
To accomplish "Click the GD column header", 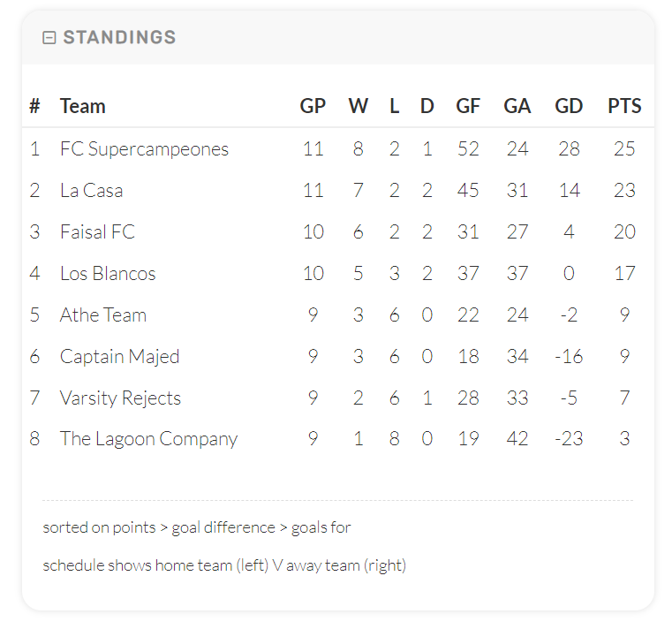I will coord(569,106).
